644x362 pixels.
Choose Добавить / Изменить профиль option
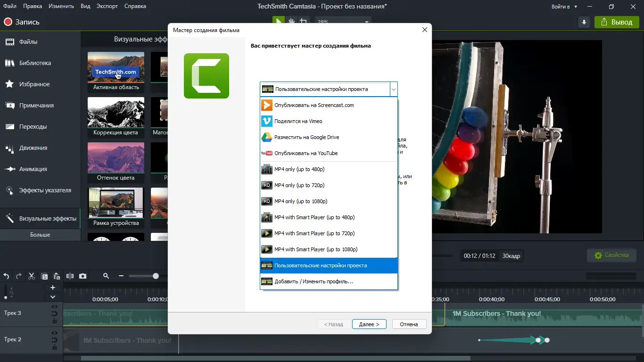point(329,281)
